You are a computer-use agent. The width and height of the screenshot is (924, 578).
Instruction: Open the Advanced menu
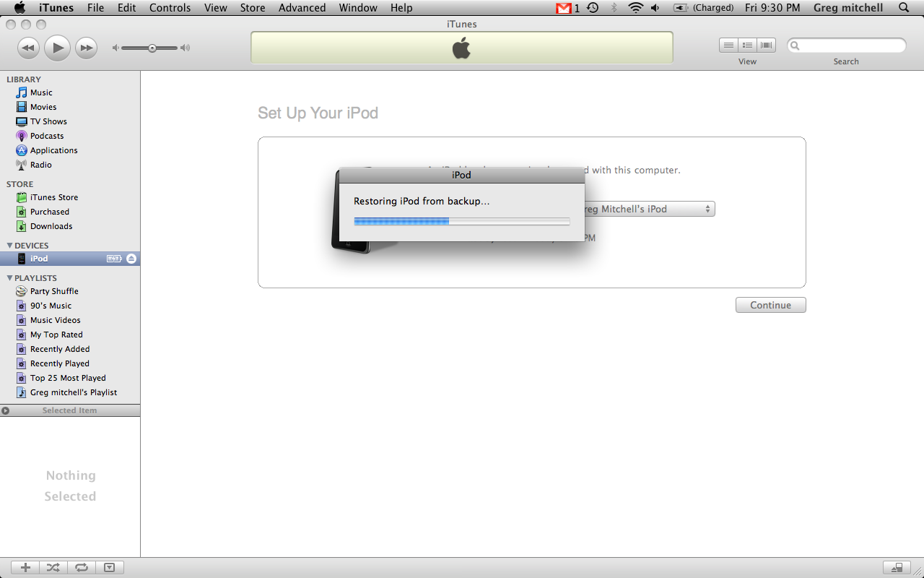click(302, 8)
